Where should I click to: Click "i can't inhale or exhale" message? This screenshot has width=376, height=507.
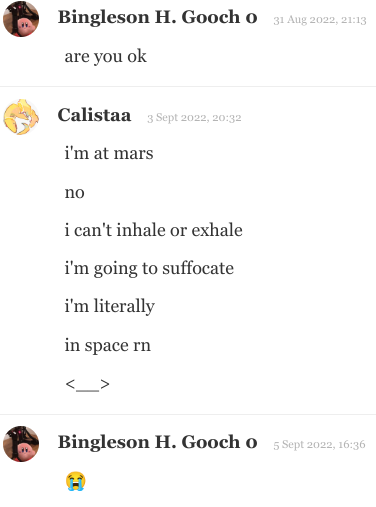(x=153, y=230)
